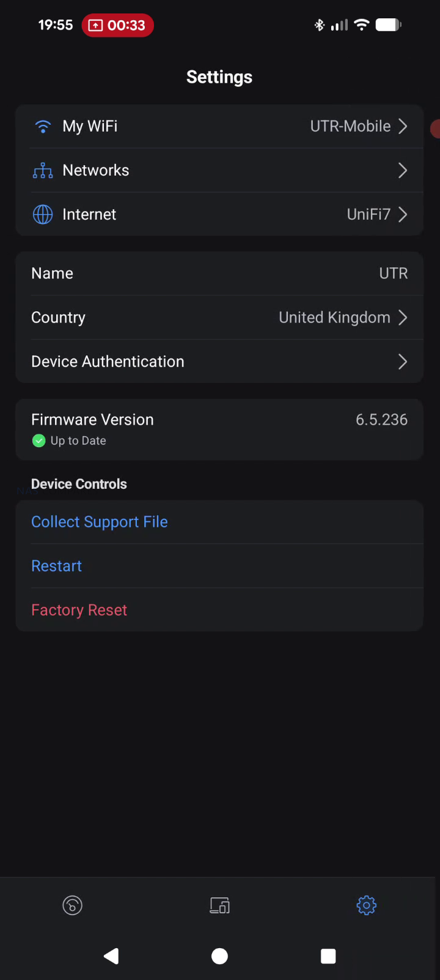440x980 pixels.
Task: Open the dashboard tab icon in bottom bar
Action: click(x=73, y=905)
